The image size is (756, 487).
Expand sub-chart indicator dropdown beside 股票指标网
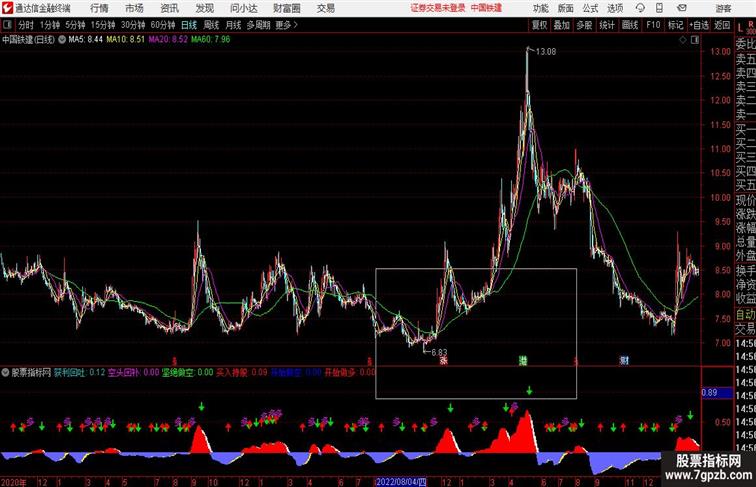(x=5, y=372)
